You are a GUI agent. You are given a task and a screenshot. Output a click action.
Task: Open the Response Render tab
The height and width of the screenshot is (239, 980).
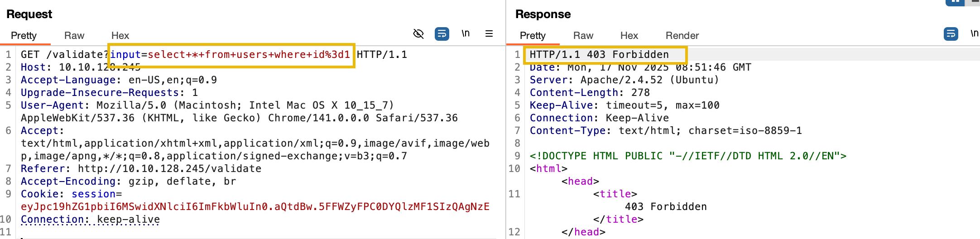(x=682, y=35)
